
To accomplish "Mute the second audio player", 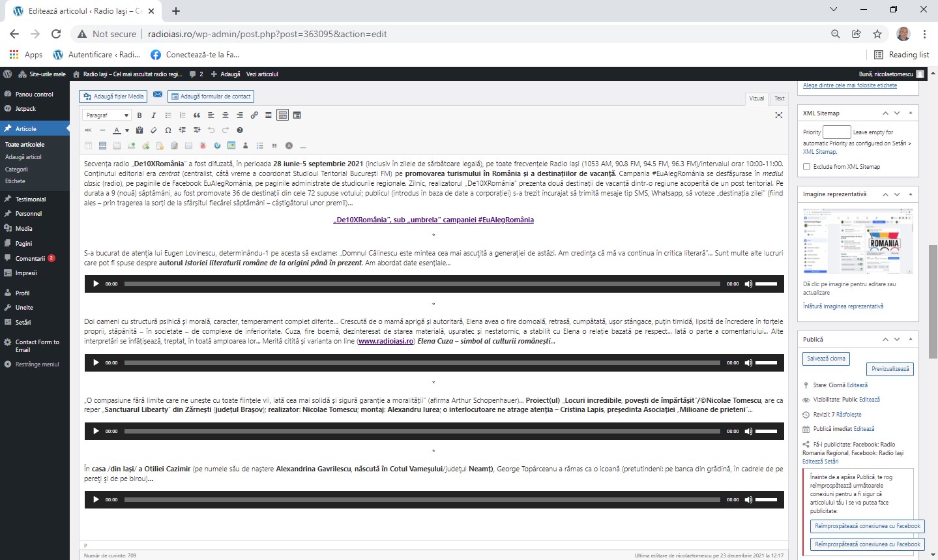I will (x=748, y=362).
